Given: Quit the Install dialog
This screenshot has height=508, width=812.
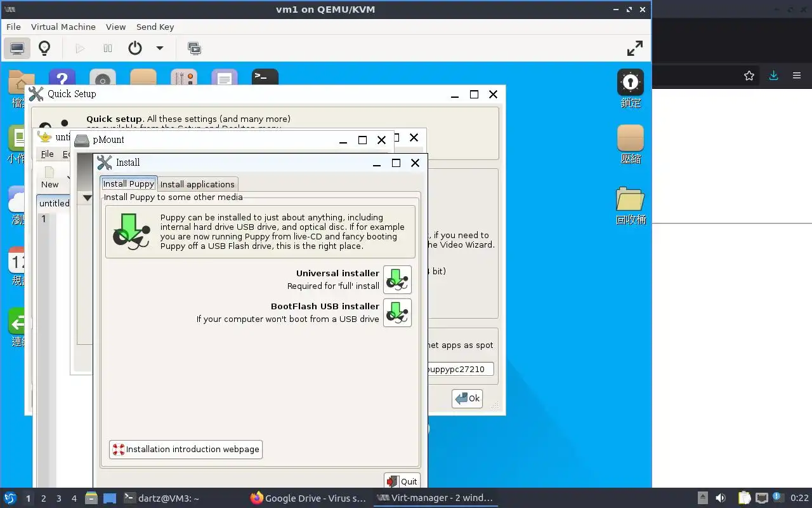Looking at the screenshot, I should [402, 481].
